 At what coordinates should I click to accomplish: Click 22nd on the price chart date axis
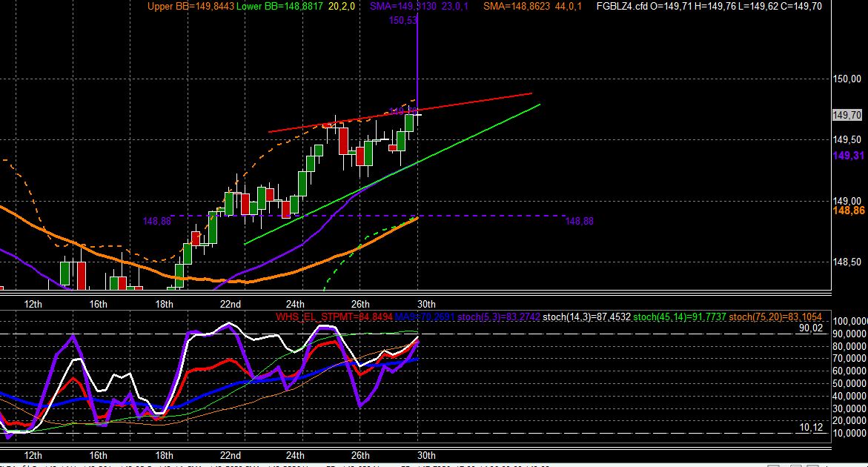point(231,304)
